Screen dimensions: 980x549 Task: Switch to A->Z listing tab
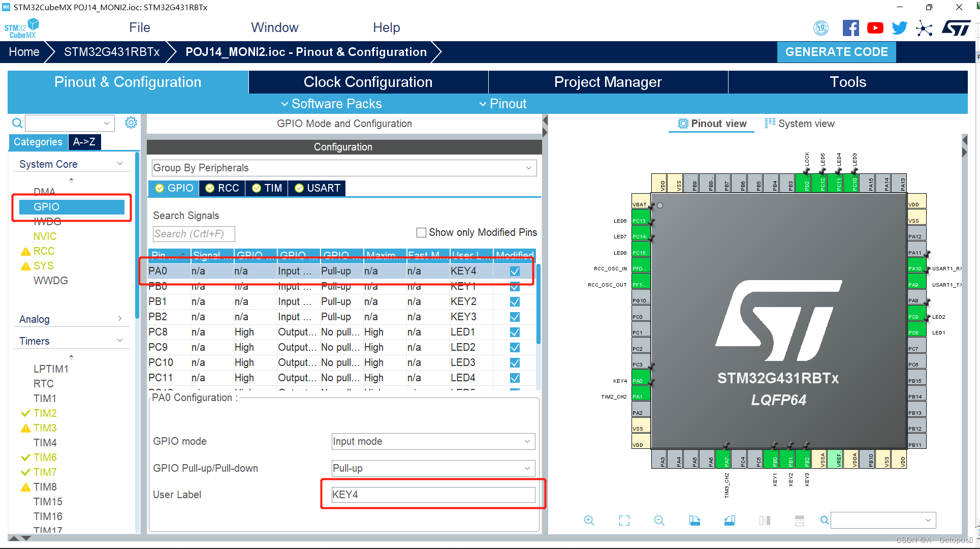pos(84,142)
